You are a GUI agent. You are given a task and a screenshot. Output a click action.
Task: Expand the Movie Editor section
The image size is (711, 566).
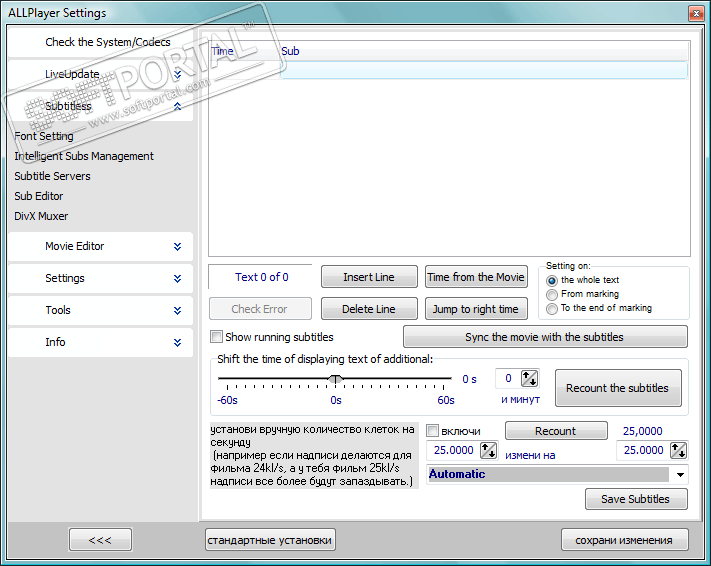click(x=100, y=246)
